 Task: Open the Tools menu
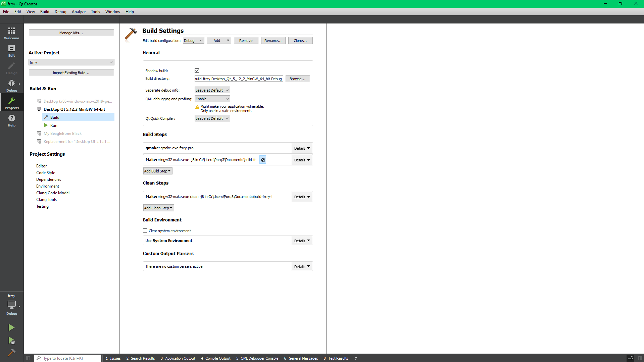point(95,12)
